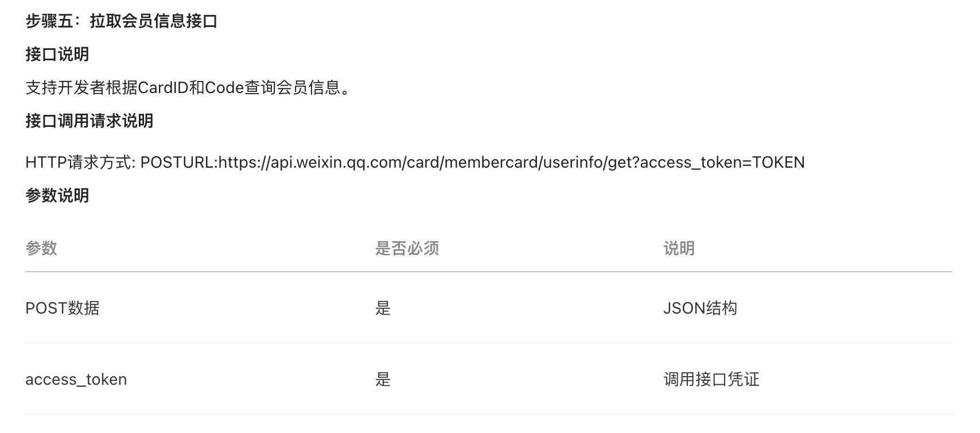Select the access_token parameter cell
980x433 pixels.
click(76, 380)
